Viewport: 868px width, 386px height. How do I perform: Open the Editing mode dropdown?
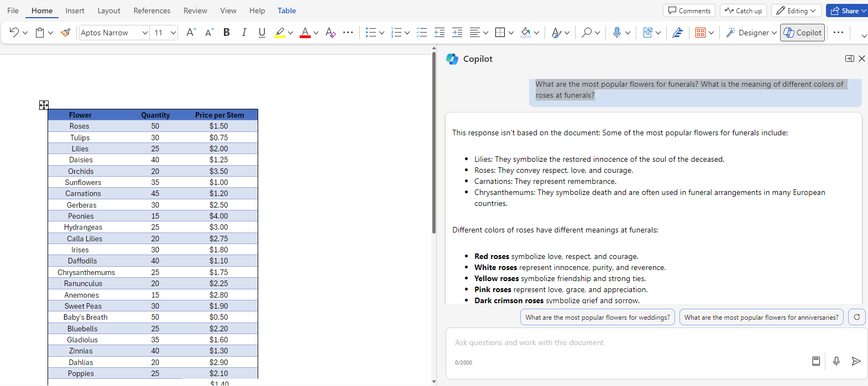[796, 10]
